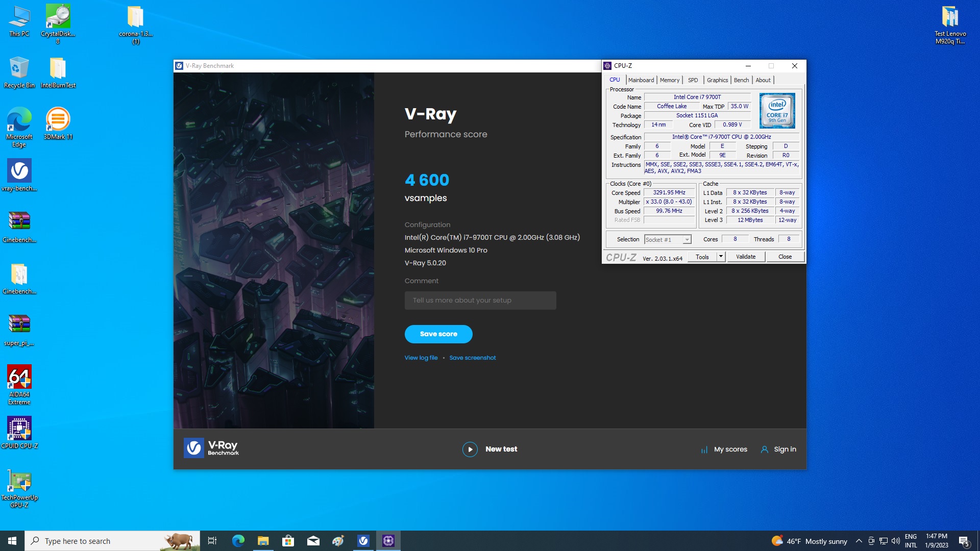Screen dimensions: 980x551
Task: Switch to the Memory tab
Action: coord(669,80)
